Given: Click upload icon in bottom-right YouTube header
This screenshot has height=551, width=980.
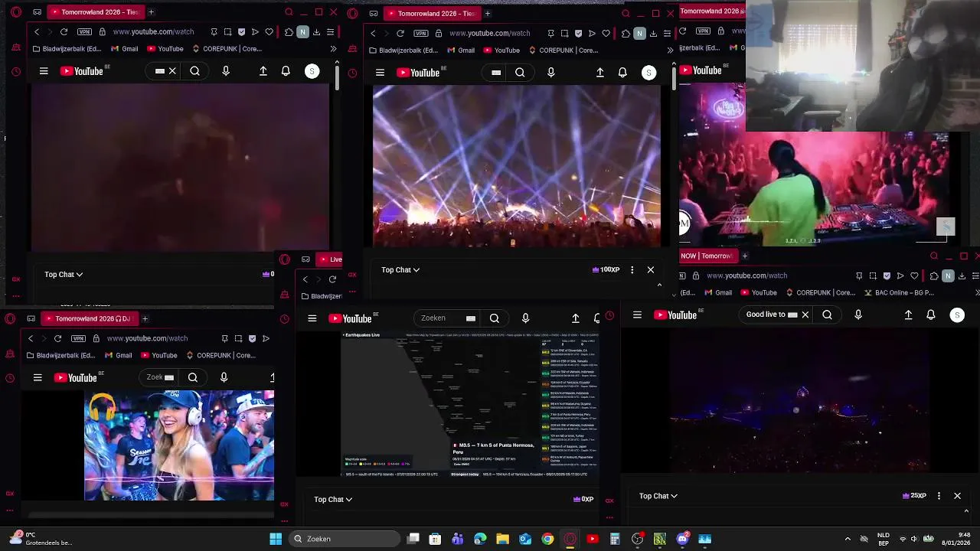Looking at the screenshot, I should 908,315.
